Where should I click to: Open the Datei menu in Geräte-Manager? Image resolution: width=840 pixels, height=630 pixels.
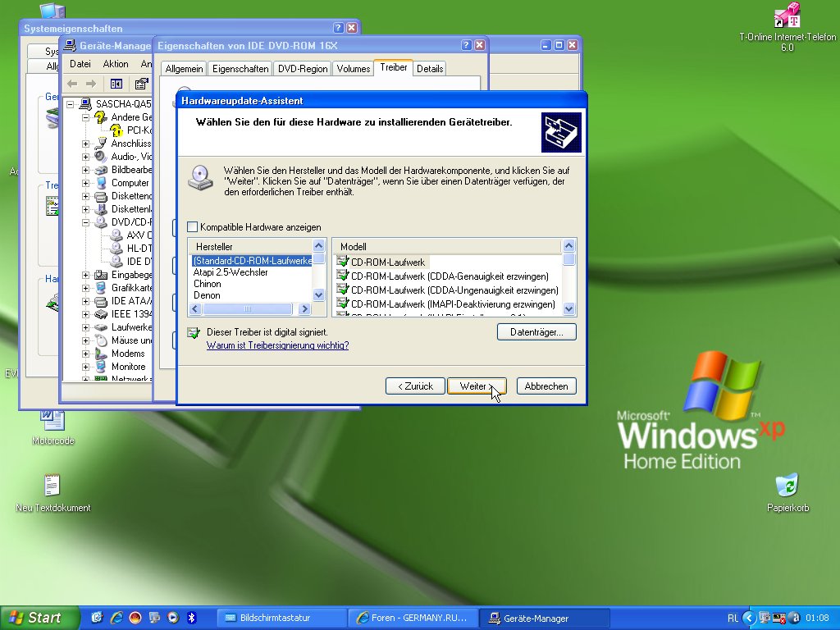pos(80,64)
